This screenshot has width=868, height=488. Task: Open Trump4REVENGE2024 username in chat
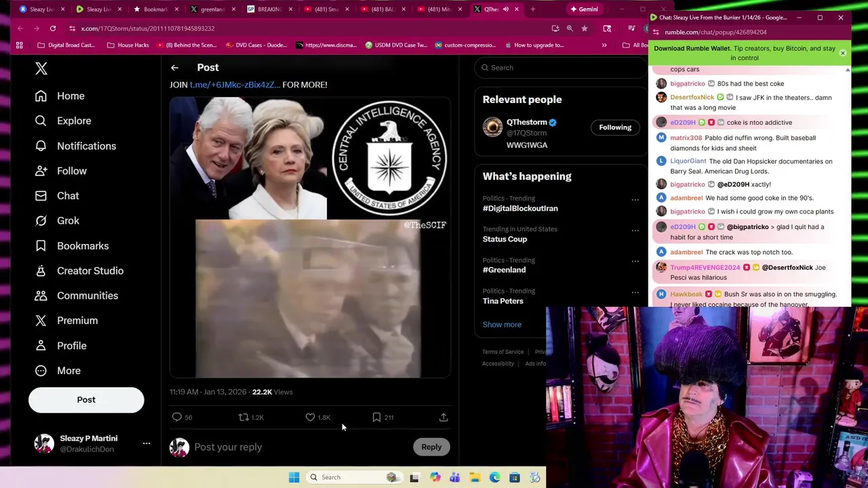tap(705, 268)
